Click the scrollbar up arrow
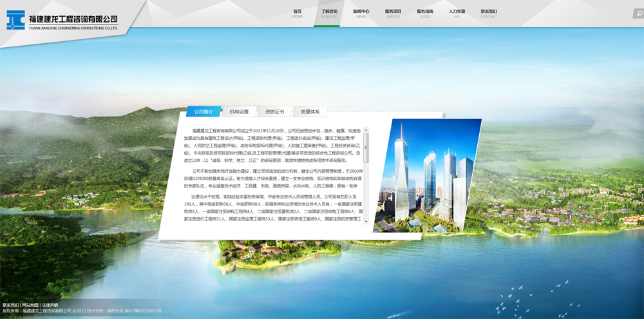 (x=366, y=130)
